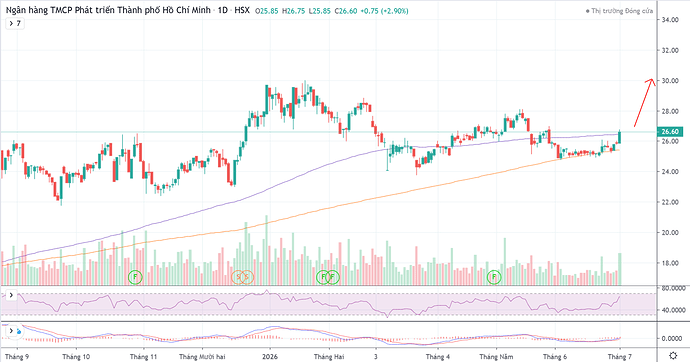Click the F event marker near Tháng 11
The height and width of the screenshot is (362, 690).
pyautogui.click(x=136, y=277)
